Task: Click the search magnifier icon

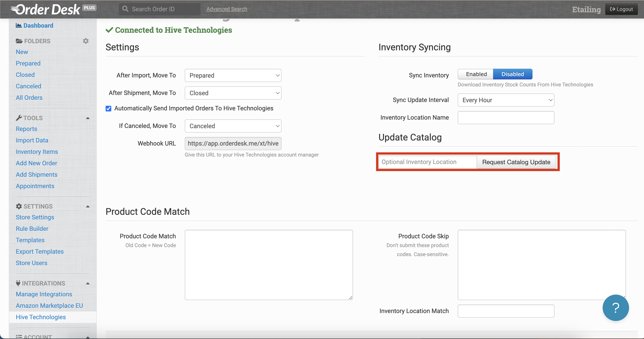Action: pos(125,9)
